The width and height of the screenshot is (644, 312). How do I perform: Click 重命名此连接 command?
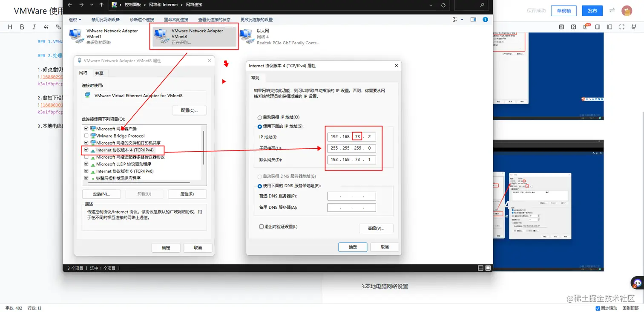click(x=176, y=20)
